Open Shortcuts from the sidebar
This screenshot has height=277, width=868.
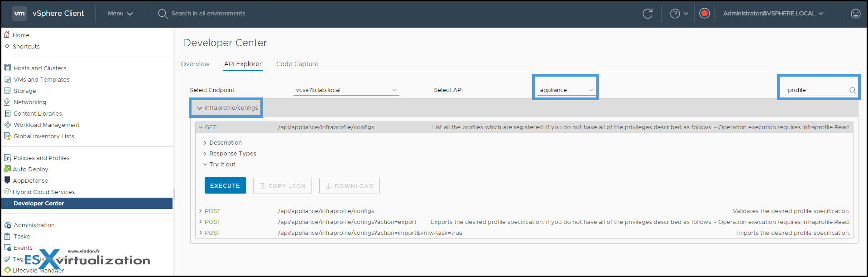click(26, 46)
